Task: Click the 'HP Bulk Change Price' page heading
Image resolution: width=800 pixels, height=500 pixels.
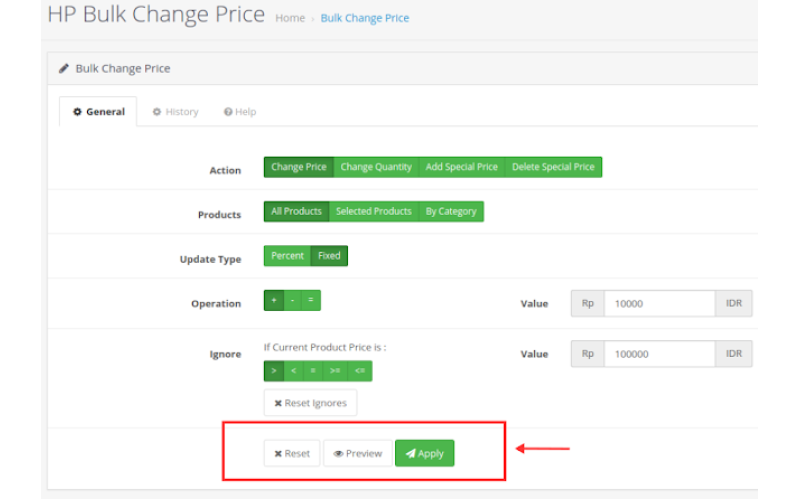Action: point(156,14)
